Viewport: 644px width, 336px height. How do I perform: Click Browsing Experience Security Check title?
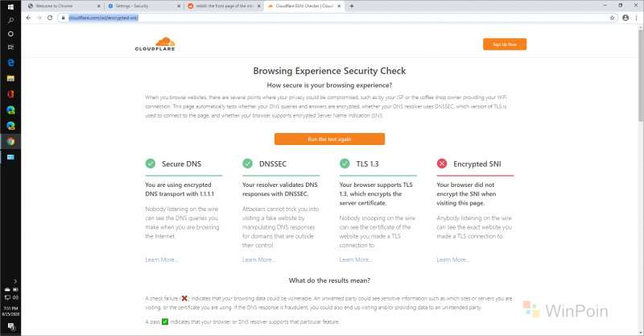click(x=329, y=71)
